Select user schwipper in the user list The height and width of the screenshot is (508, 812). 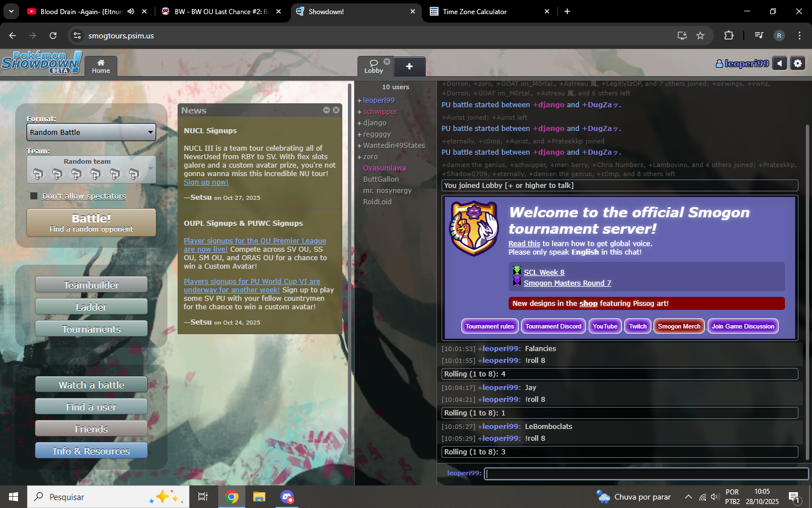pyautogui.click(x=380, y=111)
